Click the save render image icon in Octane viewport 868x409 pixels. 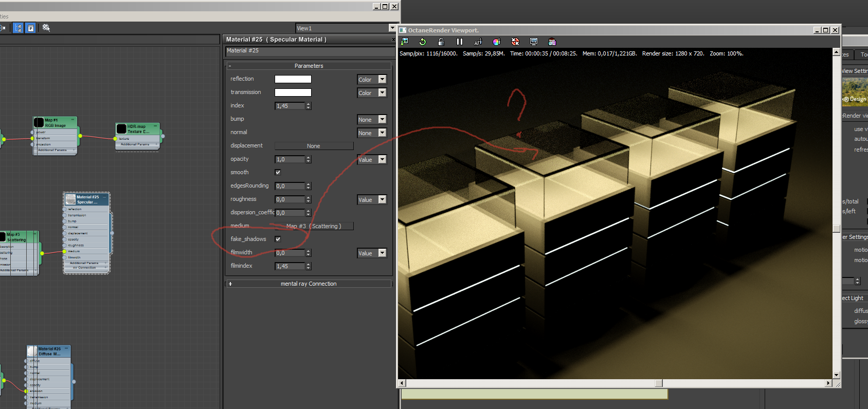tap(405, 42)
